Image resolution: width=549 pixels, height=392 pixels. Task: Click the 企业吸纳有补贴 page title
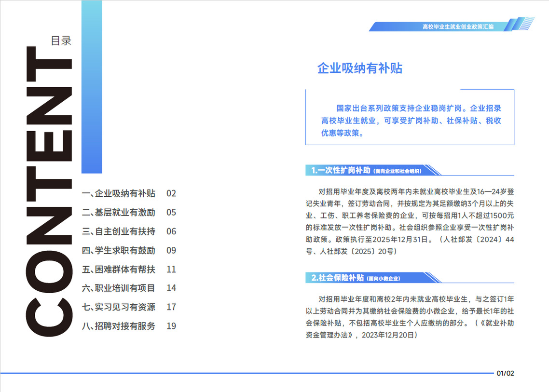point(359,68)
